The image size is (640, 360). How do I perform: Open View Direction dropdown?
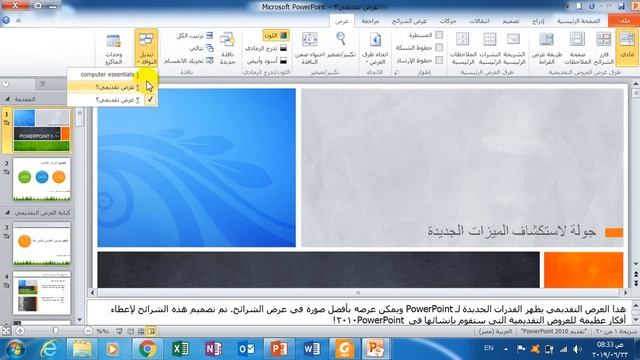click(x=375, y=48)
